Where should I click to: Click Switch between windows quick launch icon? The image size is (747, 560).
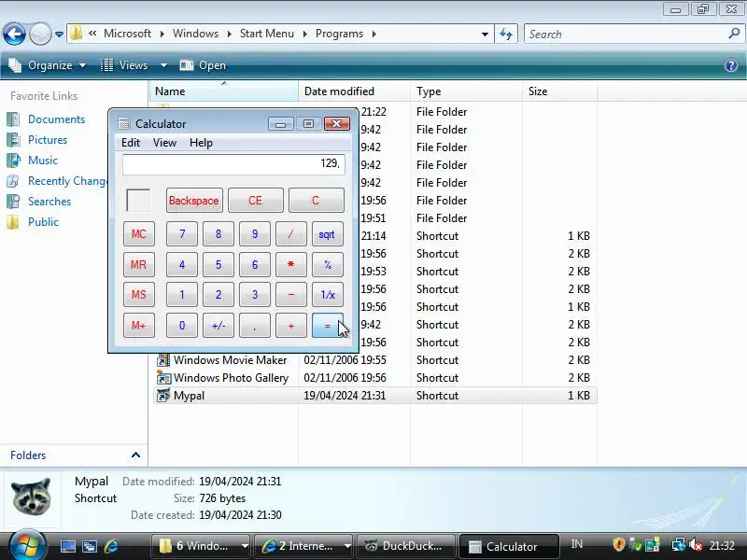pyautogui.click(x=90, y=546)
